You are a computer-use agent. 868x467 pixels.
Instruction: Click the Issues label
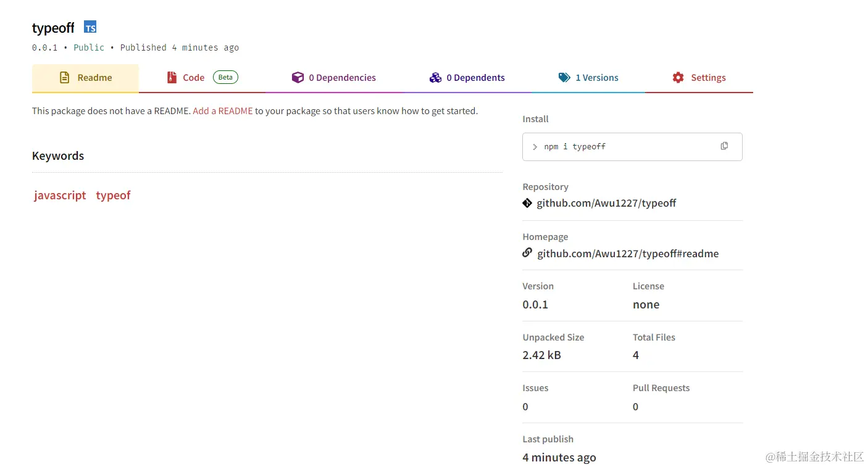[x=535, y=388]
